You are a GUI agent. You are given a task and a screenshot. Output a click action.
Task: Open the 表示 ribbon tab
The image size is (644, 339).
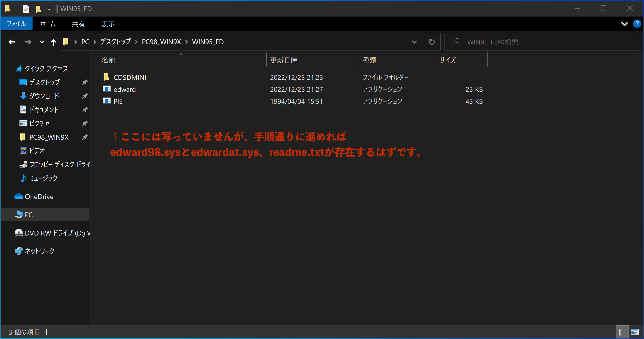(108, 24)
